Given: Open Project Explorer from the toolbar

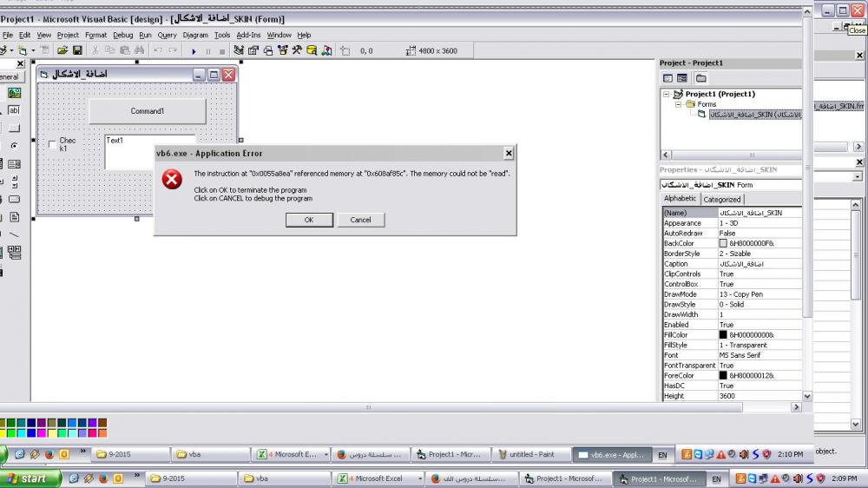Looking at the screenshot, I should pyautogui.click(x=238, y=50).
